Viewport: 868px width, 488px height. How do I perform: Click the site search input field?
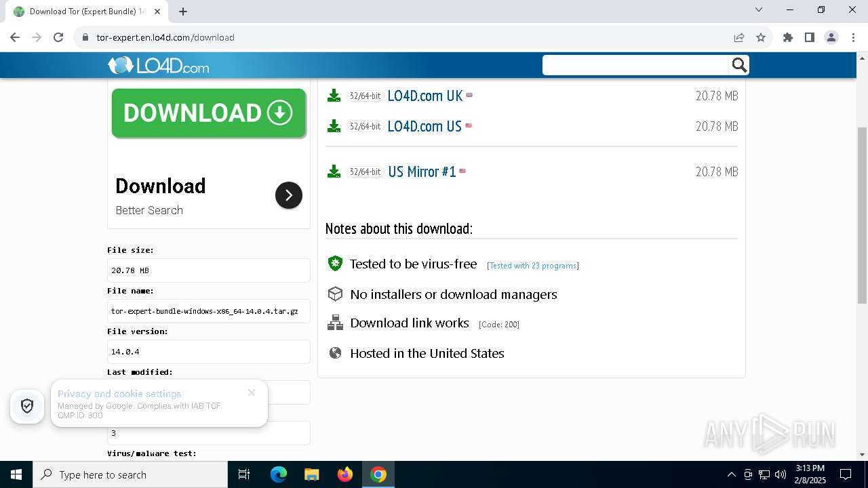point(635,65)
